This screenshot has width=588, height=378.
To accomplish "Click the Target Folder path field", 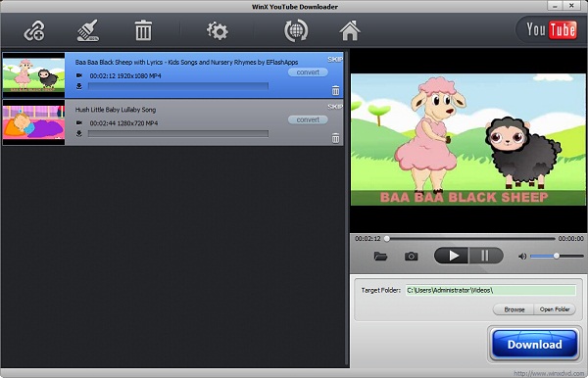I will coord(491,290).
